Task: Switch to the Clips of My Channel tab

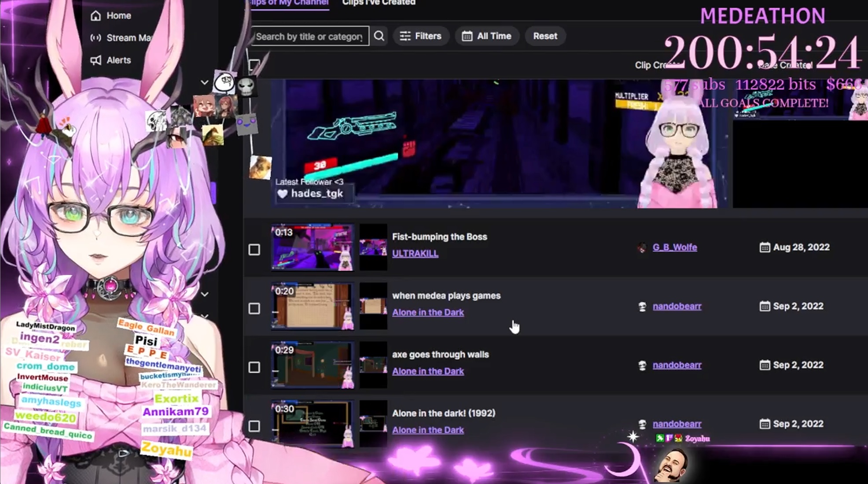Action: tap(288, 3)
